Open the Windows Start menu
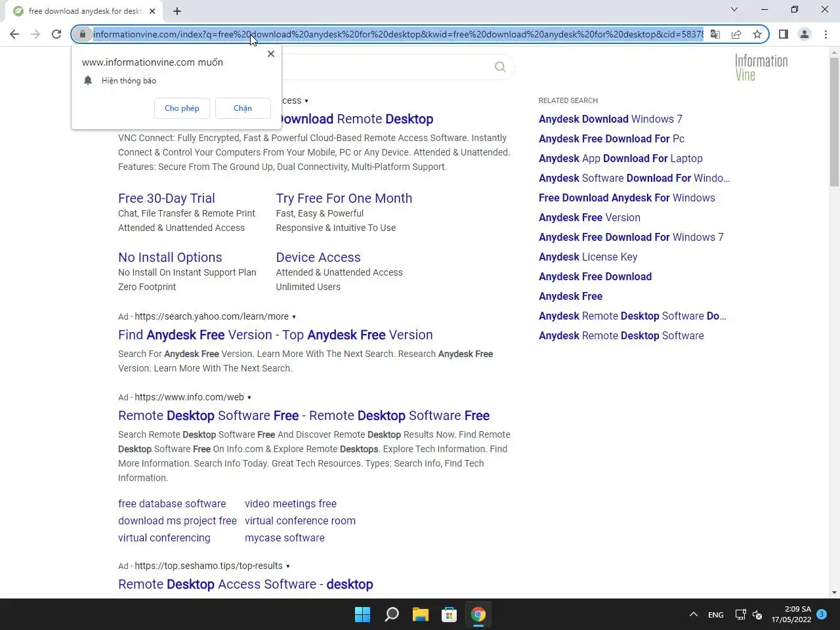The height and width of the screenshot is (630, 840). click(x=362, y=614)
